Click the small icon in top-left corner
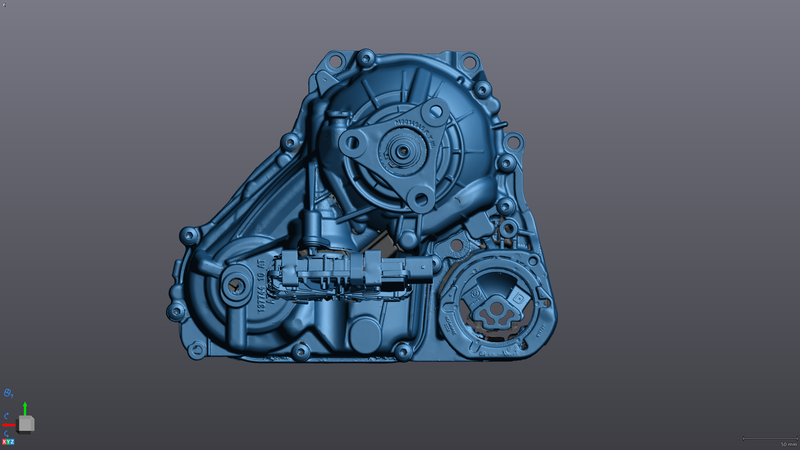Image resolution: width=800 pixels, height=450 pixels. click(x=4, y=4)
